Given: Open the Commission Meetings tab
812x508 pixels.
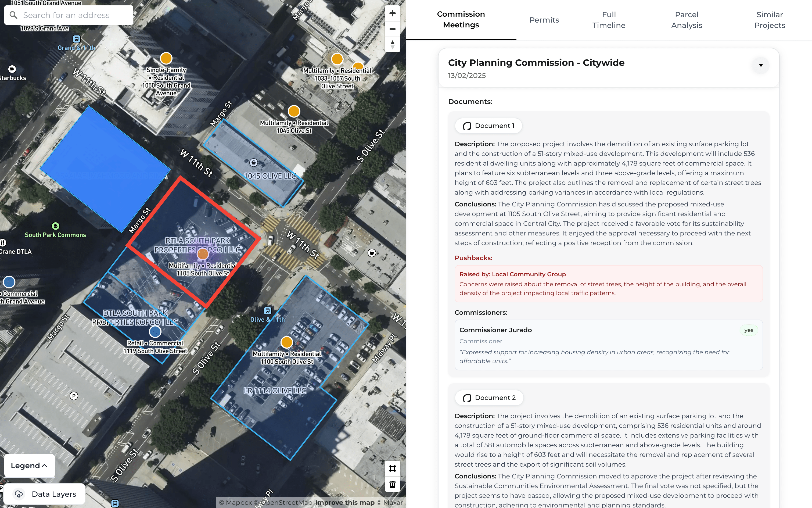Looking at the screenshot, I should 461,19.
